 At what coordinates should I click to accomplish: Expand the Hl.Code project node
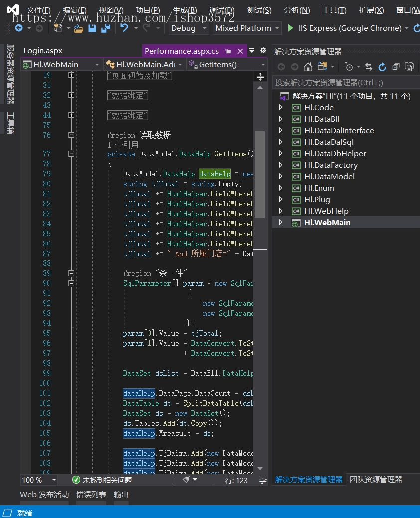(281, 107)
